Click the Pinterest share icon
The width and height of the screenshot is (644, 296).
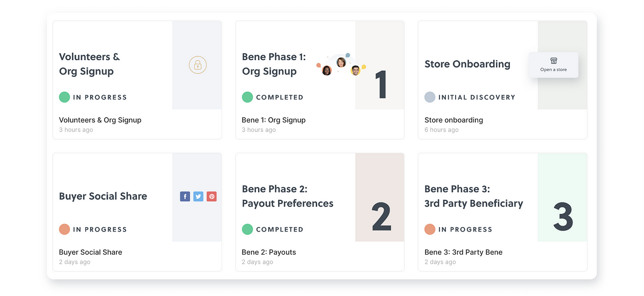pyautogui.click(x=212, y=197)
